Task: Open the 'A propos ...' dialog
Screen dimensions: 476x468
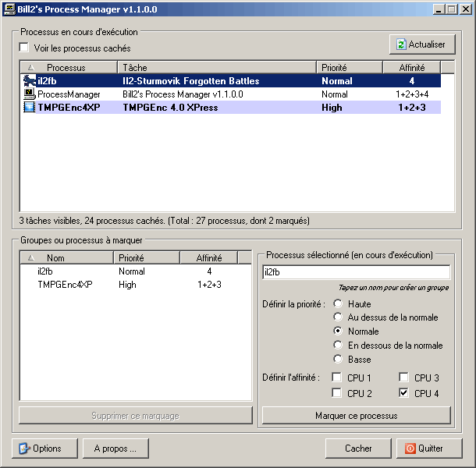Action: pyautogui.click(x=115, y=448)
